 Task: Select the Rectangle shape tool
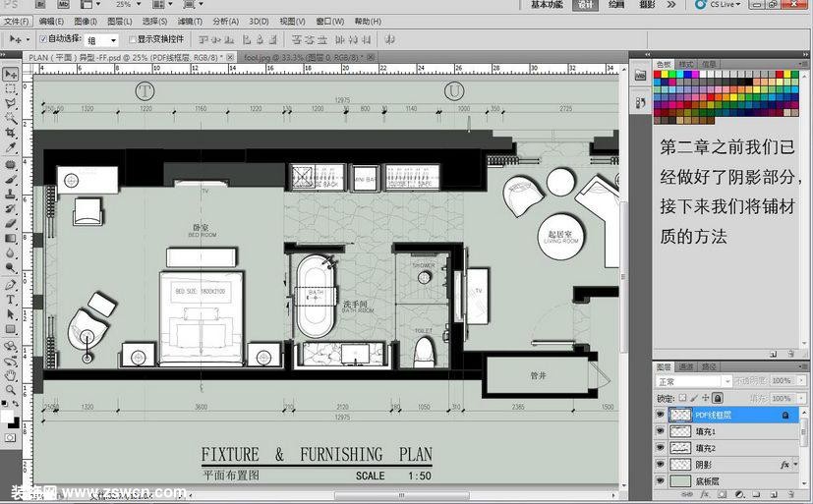[x=11, y=329]
